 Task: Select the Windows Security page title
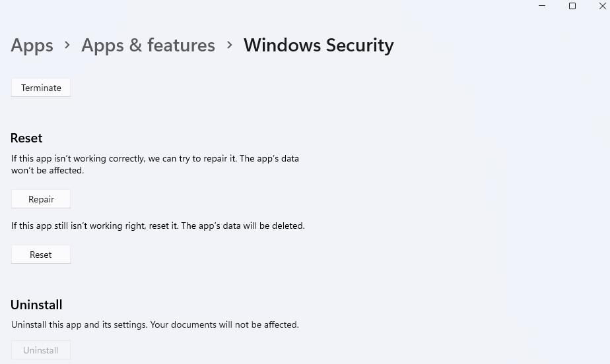319,45
